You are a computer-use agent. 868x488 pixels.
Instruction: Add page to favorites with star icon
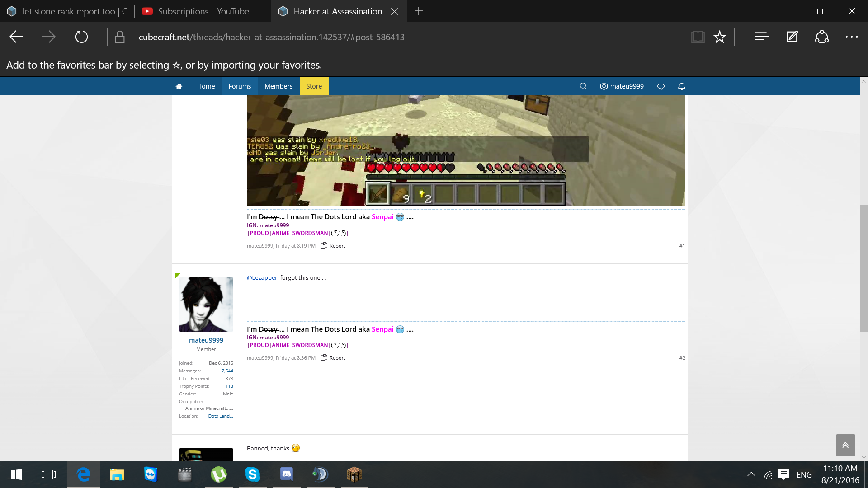click(719, 37)
